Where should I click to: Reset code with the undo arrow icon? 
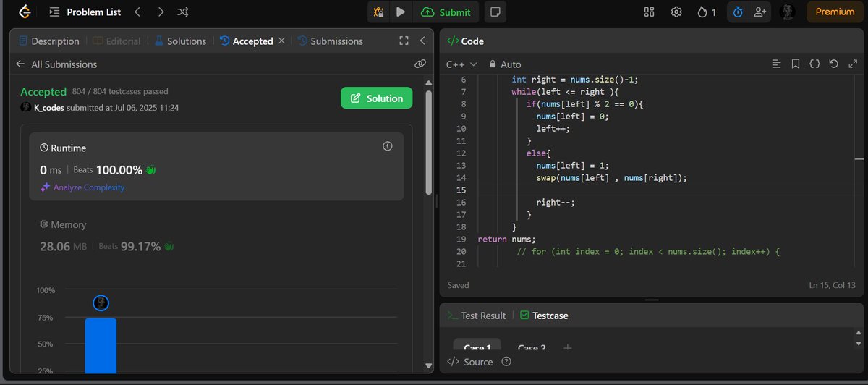tap(833, 64)
